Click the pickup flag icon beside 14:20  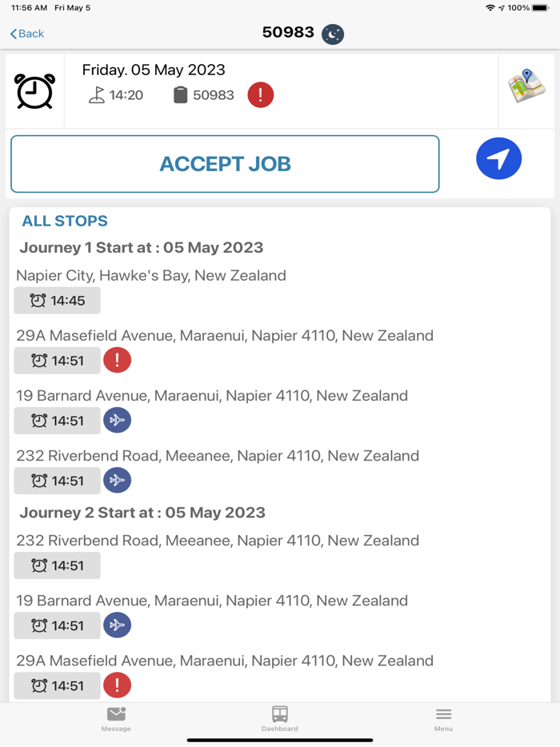(95, 94)
